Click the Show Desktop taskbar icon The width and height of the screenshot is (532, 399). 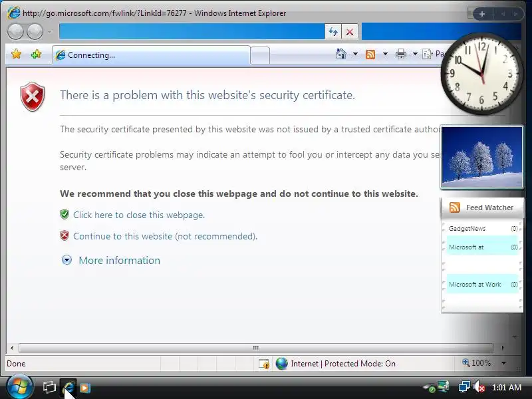(49, 387)
